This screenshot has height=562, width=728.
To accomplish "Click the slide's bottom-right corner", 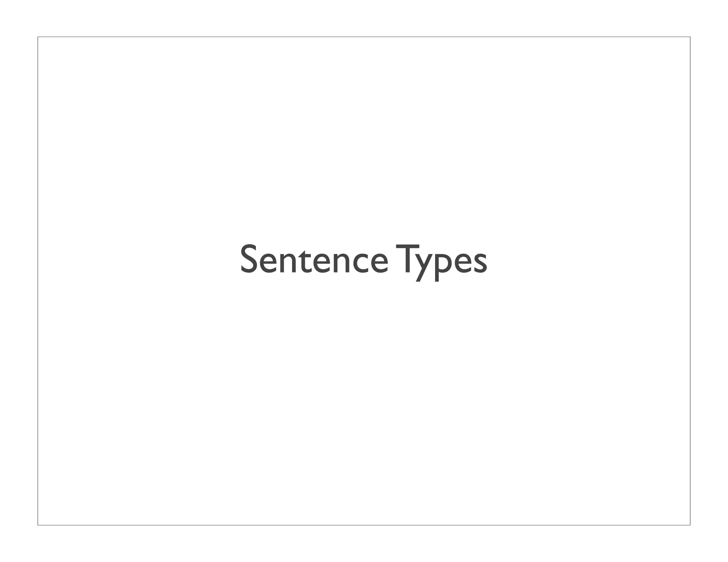I will 690,525.
